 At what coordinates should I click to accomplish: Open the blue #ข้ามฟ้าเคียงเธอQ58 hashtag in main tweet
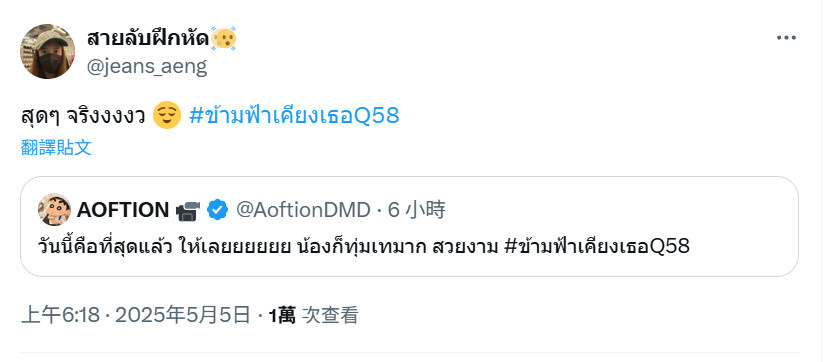tap(294, 115)
